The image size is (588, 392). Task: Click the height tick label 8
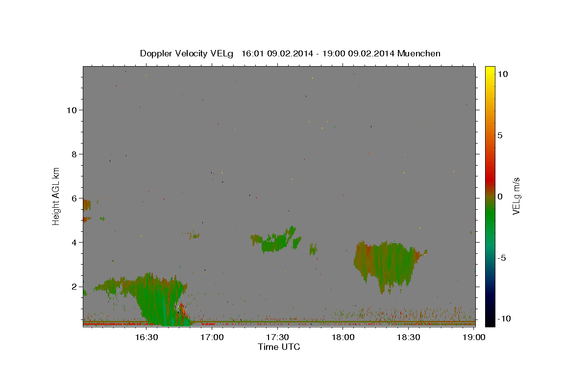[74, 154]
